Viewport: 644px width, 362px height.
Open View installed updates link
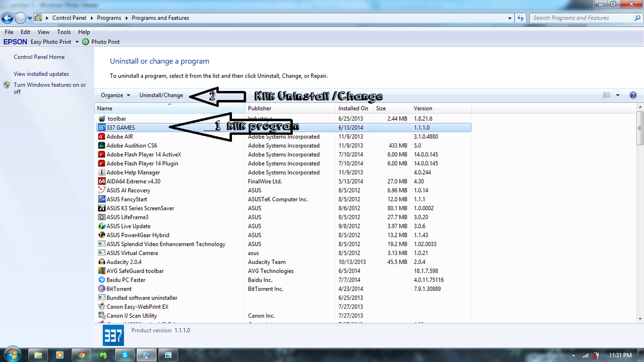pyautogui.click(x=41, y=74)
